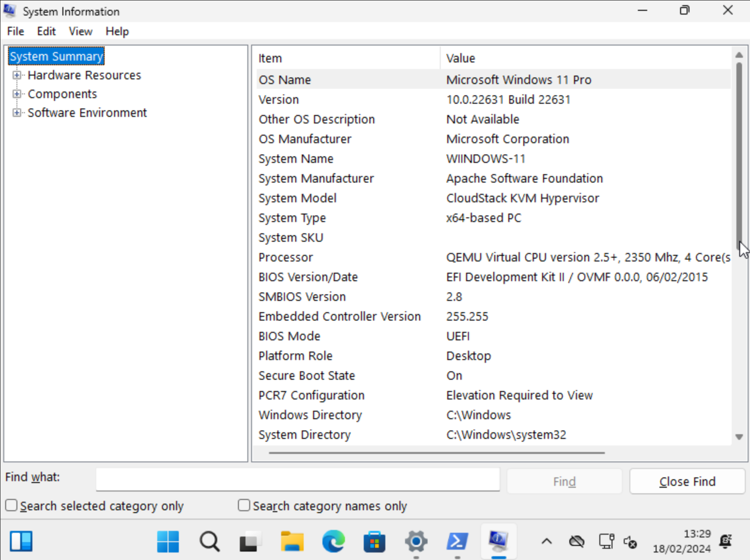Open the File menu
Viewport: 750px width, 560px height.
(15, 31)
